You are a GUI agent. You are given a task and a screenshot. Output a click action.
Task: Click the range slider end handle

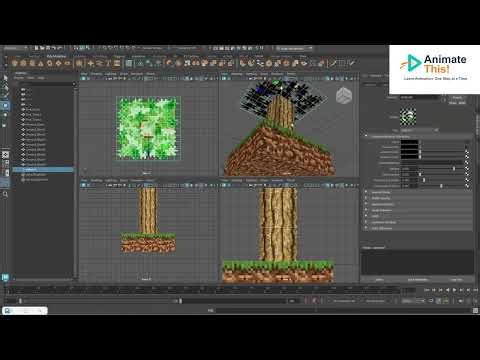tap(180, 301)
